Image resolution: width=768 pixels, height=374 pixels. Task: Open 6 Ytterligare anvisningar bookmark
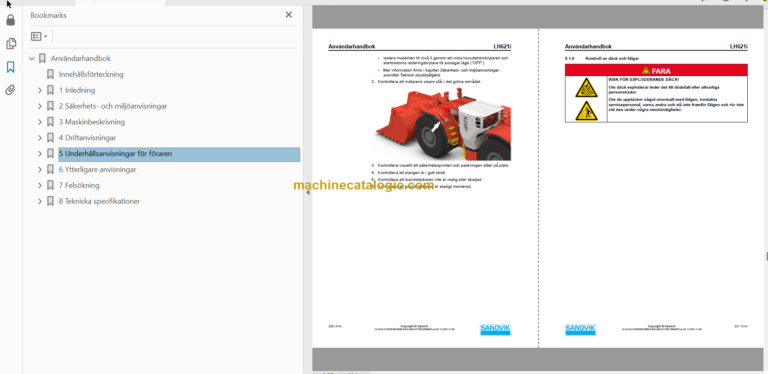click(x=97, y=169)
